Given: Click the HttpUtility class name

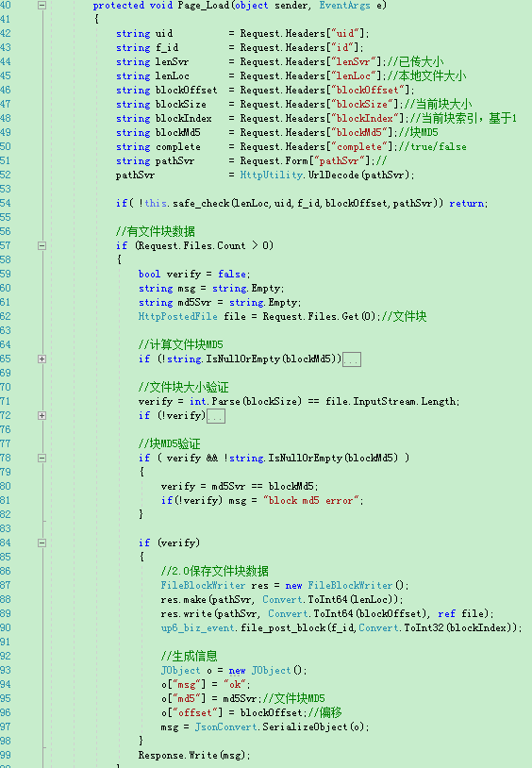Looking at the screenshot, I should pyautogui.click(x=272, y=175).
